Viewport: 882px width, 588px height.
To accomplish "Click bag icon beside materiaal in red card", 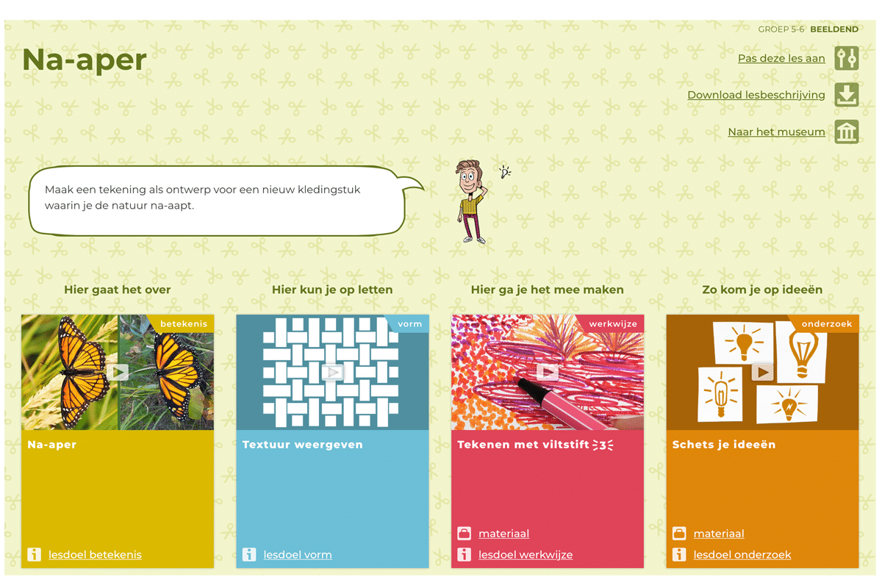I will [464, 534].
